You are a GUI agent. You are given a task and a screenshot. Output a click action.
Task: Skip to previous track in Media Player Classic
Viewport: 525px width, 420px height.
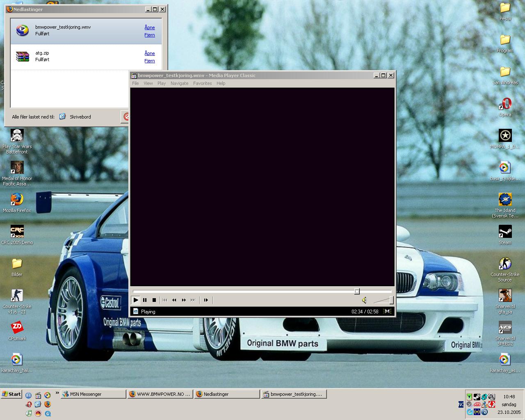coord(165,300)
